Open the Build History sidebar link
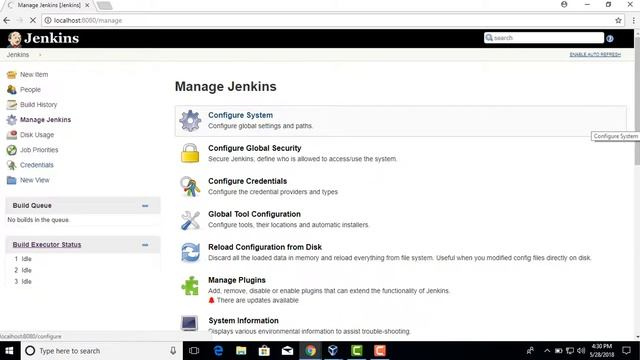640x360 pixels. [38, 104]
